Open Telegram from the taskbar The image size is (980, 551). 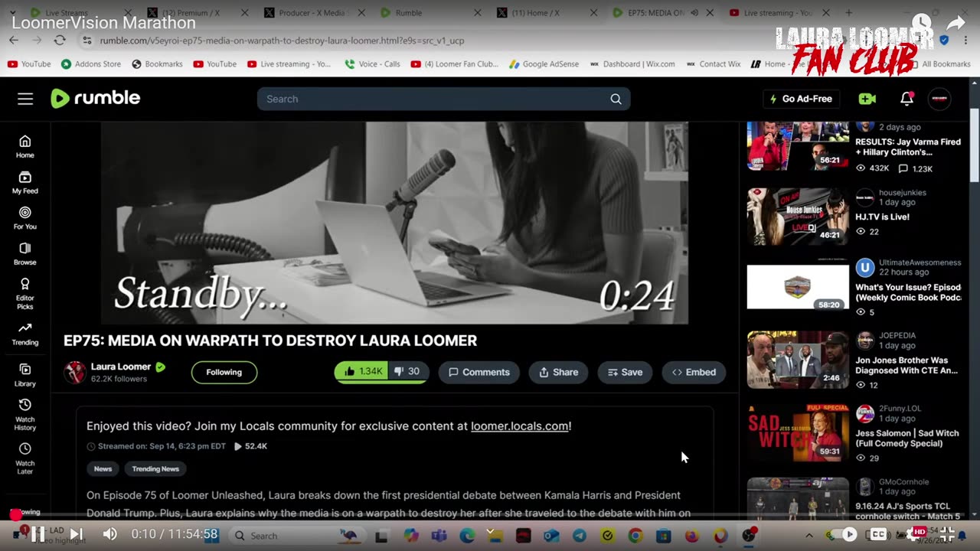pos(580,536)
